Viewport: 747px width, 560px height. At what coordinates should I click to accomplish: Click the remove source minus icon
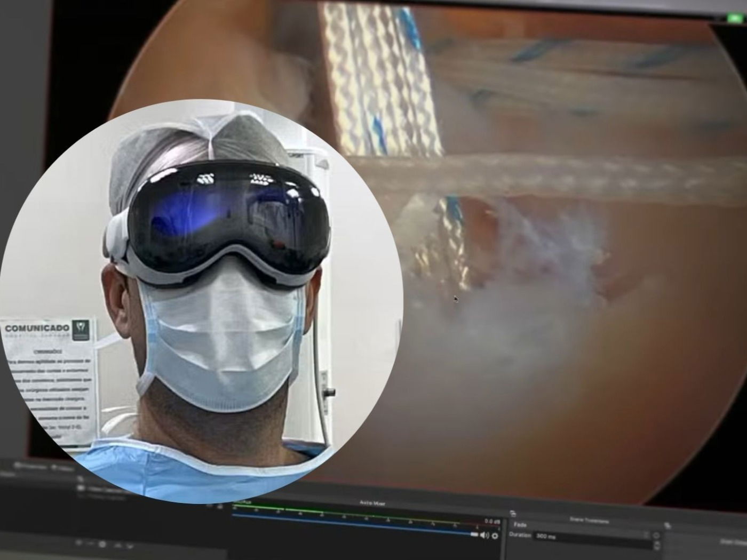(x=91, y=543)
